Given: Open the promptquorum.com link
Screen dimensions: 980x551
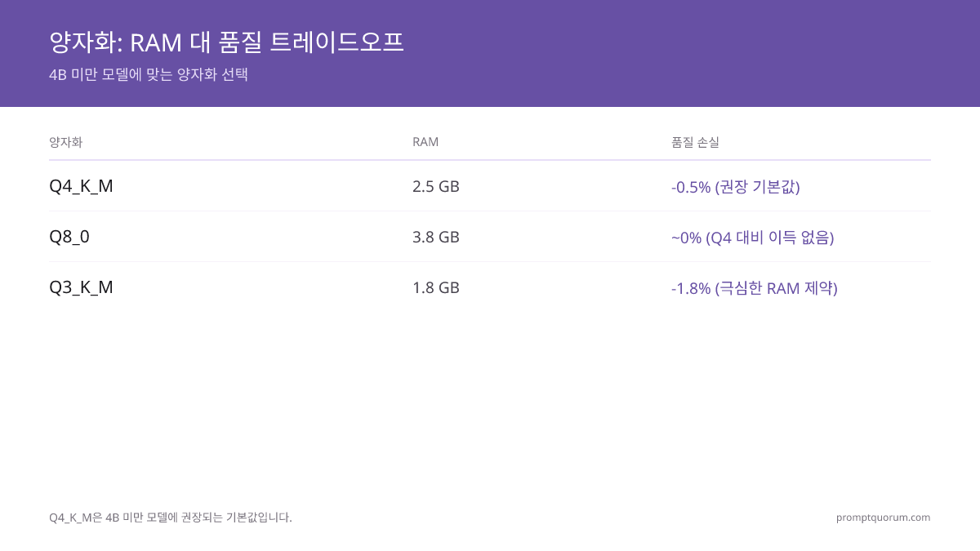Looking at the screenshot, I should (883, 518).
